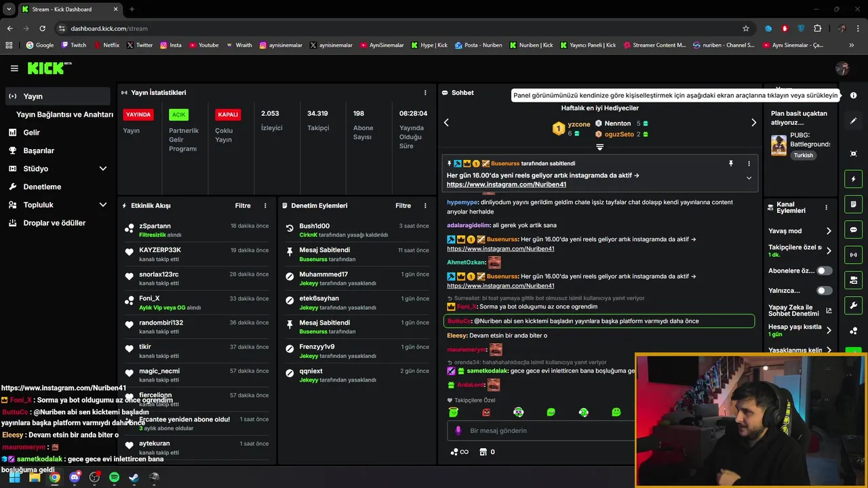Select Yayın in the sidebar
The height and width of the screenshot is (488, 868).
(x=58, y=96)
